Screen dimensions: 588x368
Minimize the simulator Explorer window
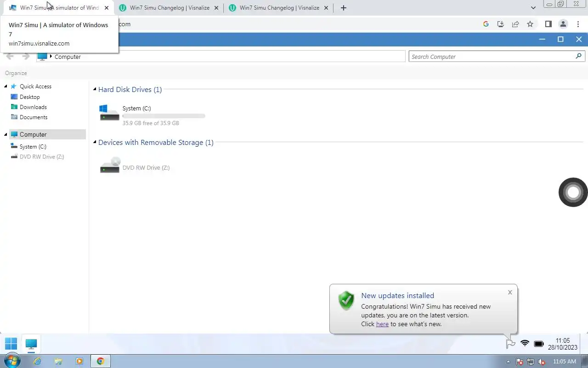[x=542, y=40]
